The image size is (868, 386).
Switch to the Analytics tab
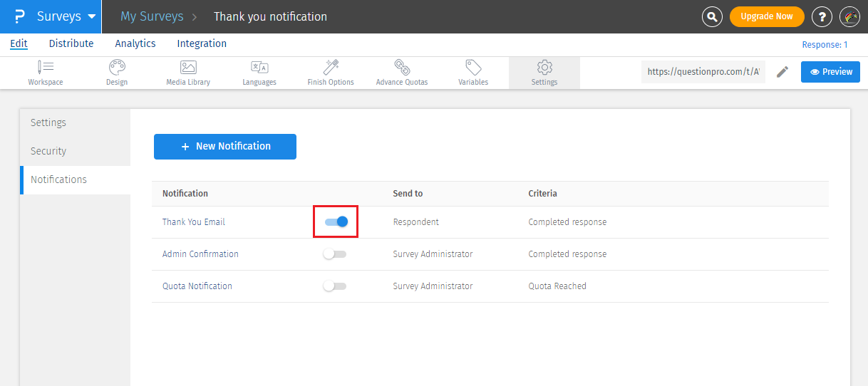coord(135,43)
